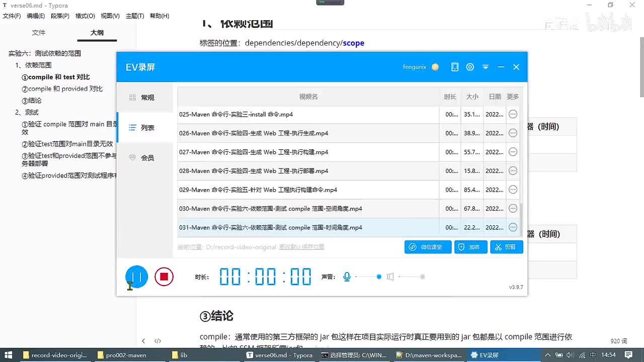The width and height of the screenshot is (644, 362).
Task: Click the gold coin icon beside fengunix
Action: pyautogui.click(x=435, y=67)
